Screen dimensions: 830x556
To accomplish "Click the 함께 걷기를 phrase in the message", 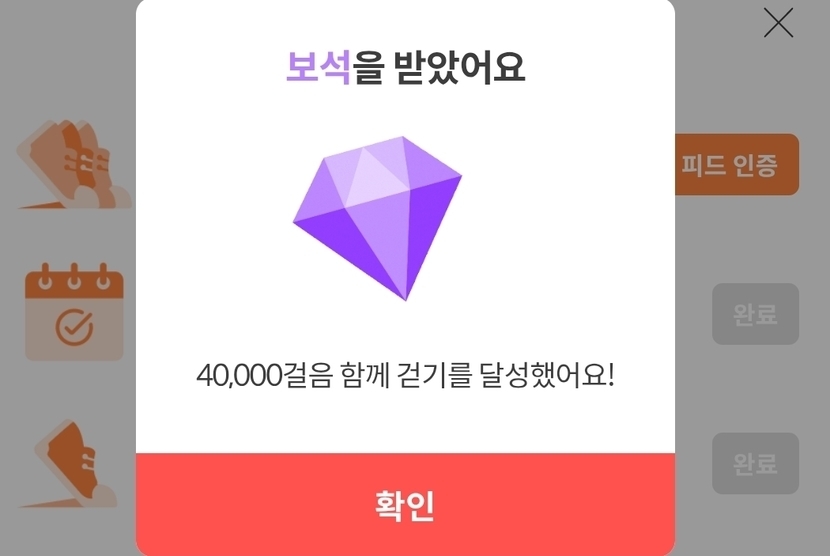I will coord(406,375).
